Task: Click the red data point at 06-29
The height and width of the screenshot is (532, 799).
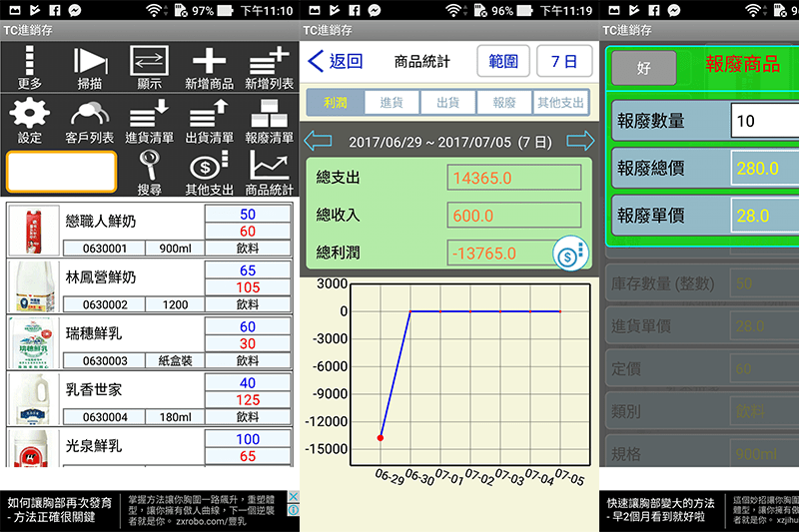Action: (x=381, y=438)
